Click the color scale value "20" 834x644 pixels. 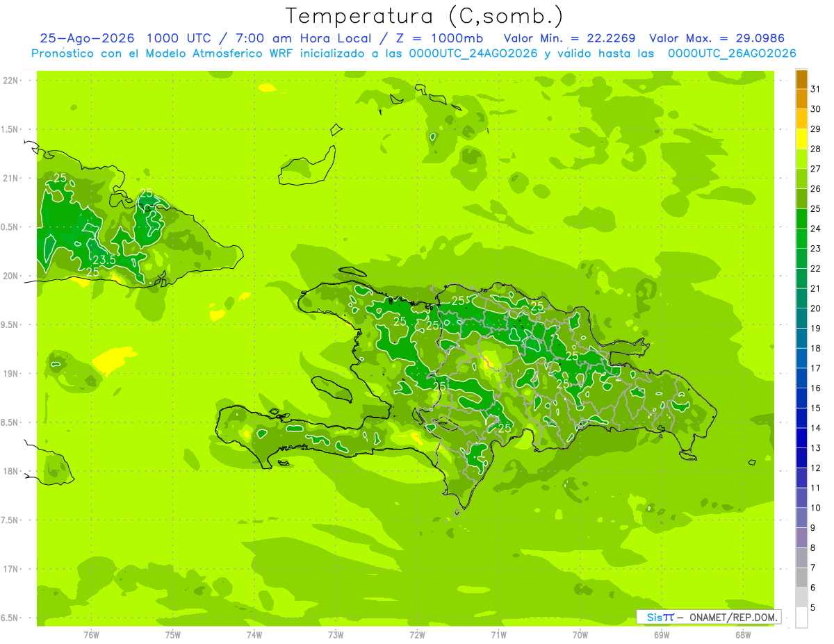[816, 308]
